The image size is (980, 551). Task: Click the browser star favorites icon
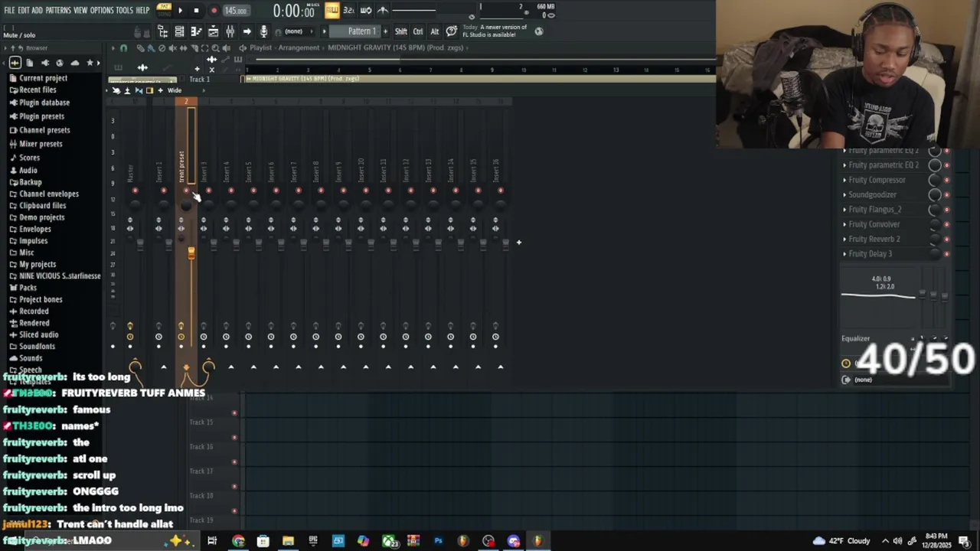(90, 63)
